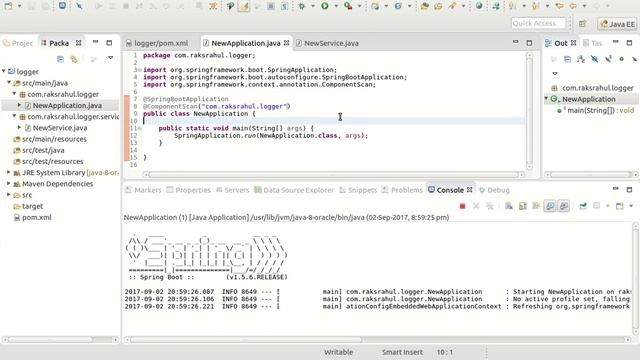Focus the Quick Access search field
This screenshot has height=360, width=640.
click(x=538, y=23)
